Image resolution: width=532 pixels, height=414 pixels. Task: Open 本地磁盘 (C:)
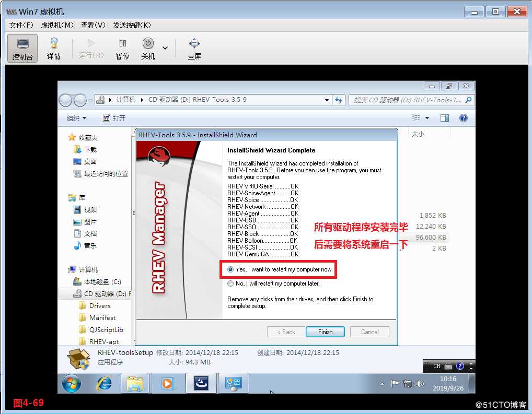(x=97, y=282)
